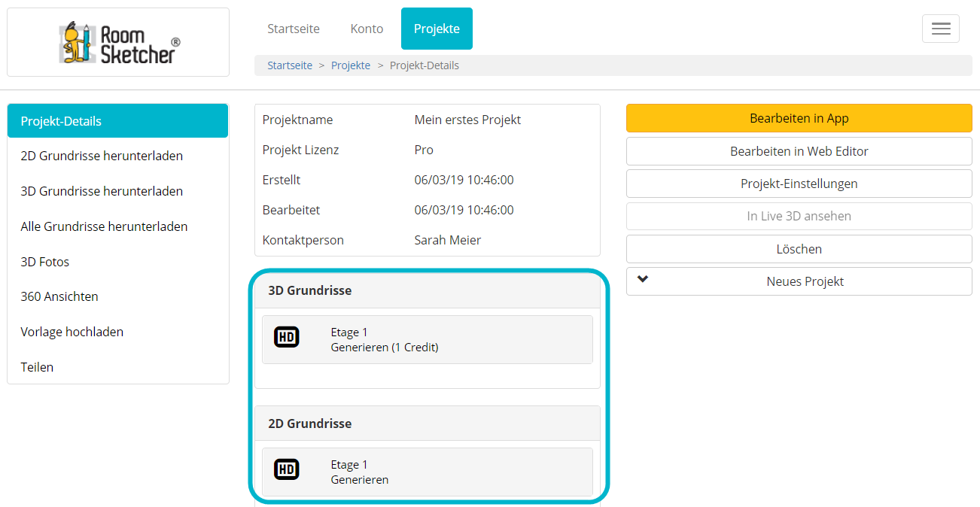Viewport: 980px width, 507px height.
Task: Open Teilen in the sidebar
Action: [x=37, y=367]
